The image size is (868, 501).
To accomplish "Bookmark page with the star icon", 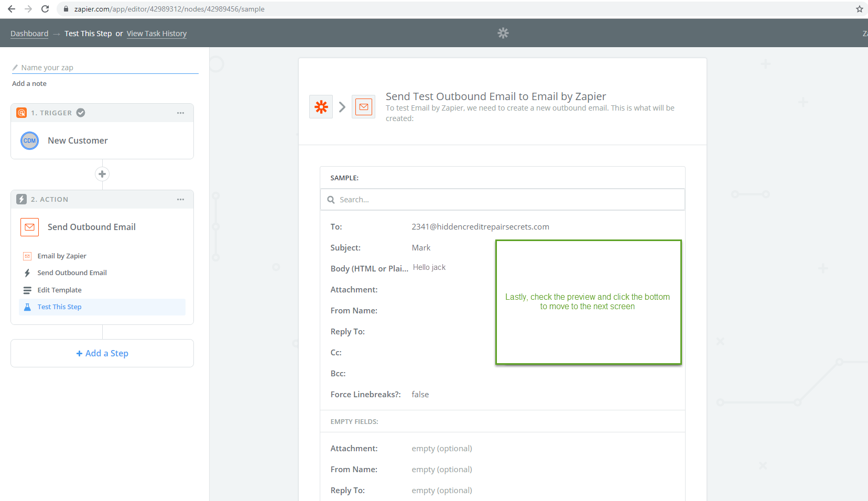I will tap(860, 9).
